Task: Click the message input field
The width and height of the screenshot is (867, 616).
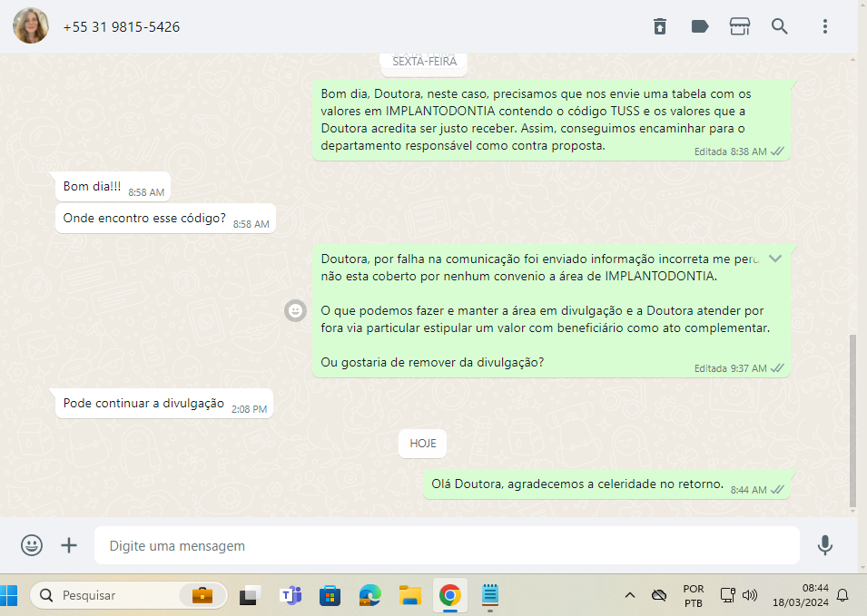Action: click(445, 546)
